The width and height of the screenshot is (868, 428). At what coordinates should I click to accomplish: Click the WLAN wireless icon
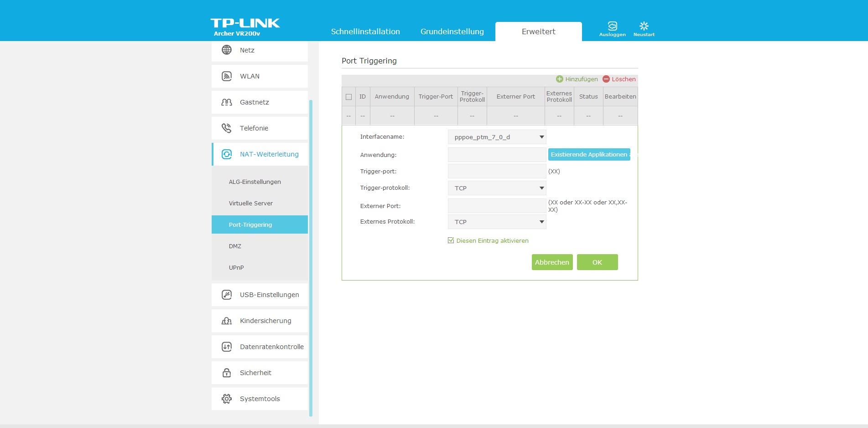click(227, 76)
